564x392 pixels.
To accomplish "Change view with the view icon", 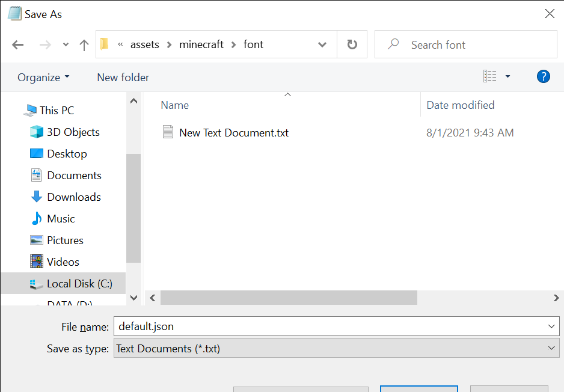I will (x=489, y=76).
